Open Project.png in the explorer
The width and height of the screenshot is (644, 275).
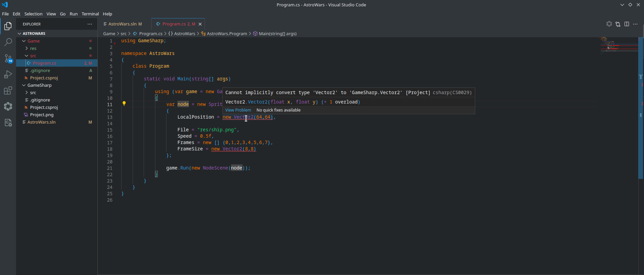coord(57,115)
